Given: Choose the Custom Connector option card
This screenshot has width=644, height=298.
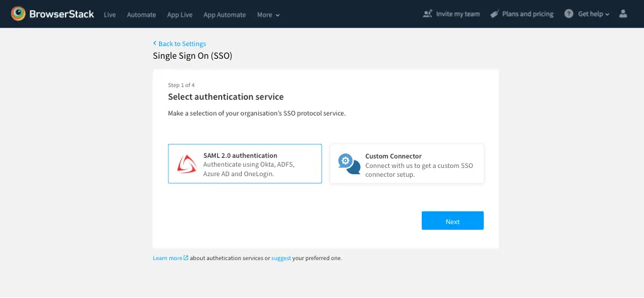Looking at the screenshot, I should click(x=407, y=164).
